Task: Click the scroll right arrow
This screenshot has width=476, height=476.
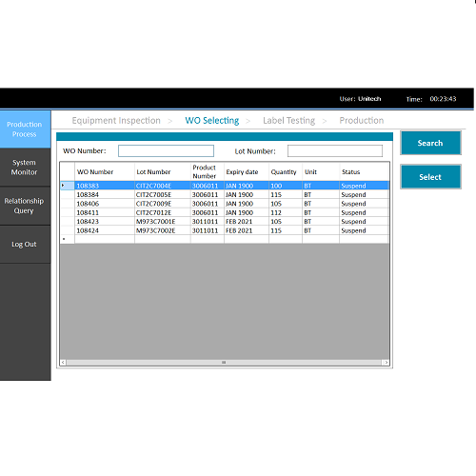Action: click(386, 363)
